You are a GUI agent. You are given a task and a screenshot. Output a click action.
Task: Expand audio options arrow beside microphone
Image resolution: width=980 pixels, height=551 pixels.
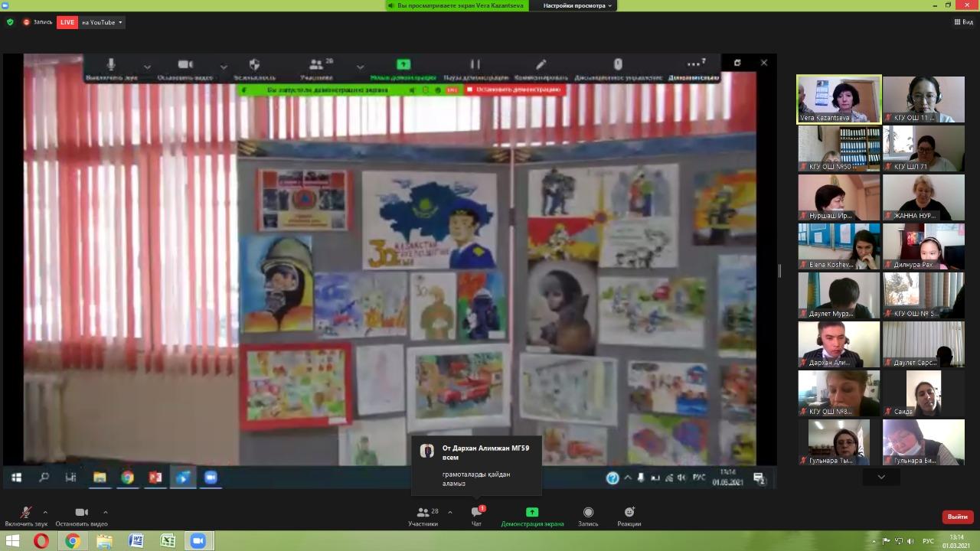(x=45, y=512)
